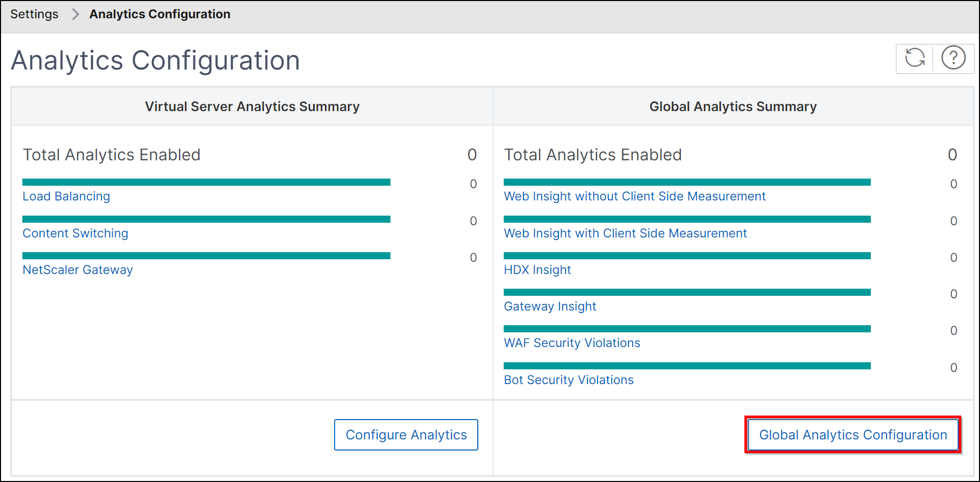Click Analytics Configuration breadcrumb
Screen dimensions: 980x482
[x=160, y=14]
